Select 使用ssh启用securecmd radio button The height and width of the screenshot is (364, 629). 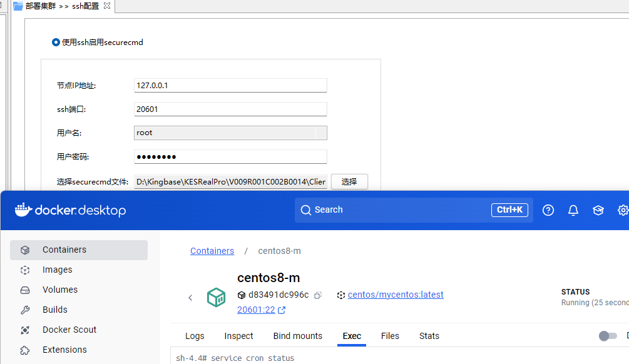coord(56,43)
